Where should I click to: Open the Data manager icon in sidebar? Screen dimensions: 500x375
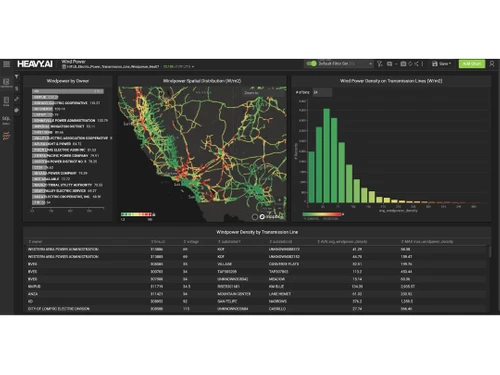tap(6, 100)
